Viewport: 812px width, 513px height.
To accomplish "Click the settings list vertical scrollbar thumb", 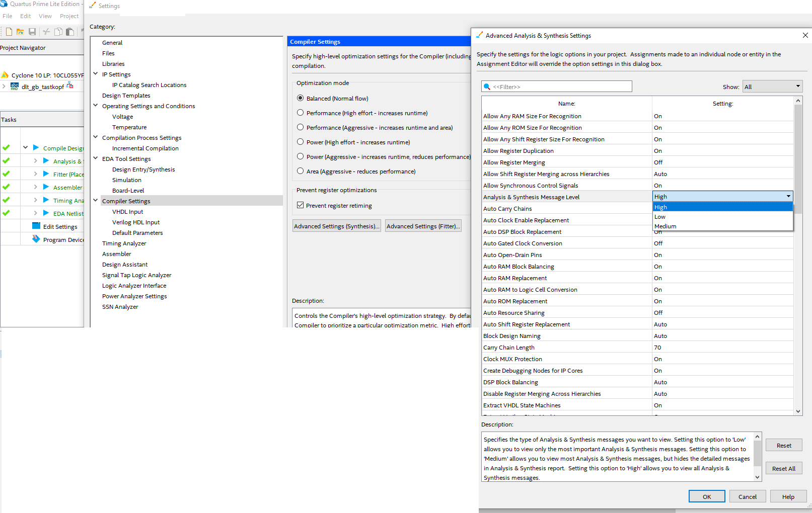I will pyautogui.click(x=798, y=158).
